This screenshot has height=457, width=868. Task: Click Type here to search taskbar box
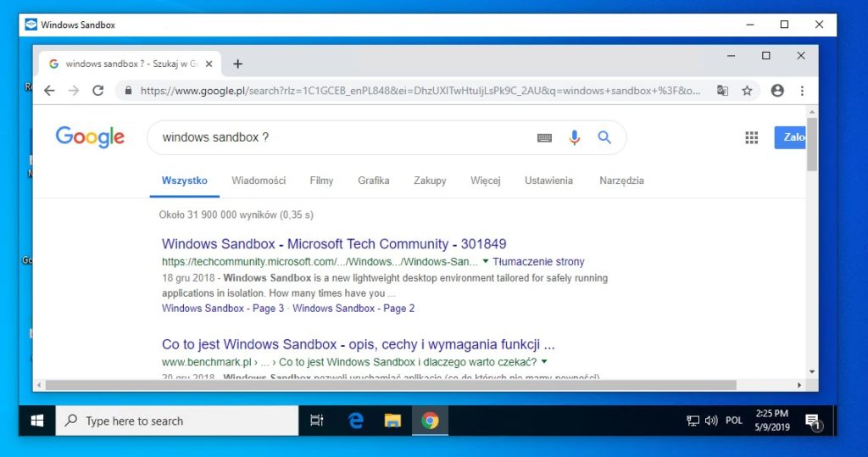[177, 421]
